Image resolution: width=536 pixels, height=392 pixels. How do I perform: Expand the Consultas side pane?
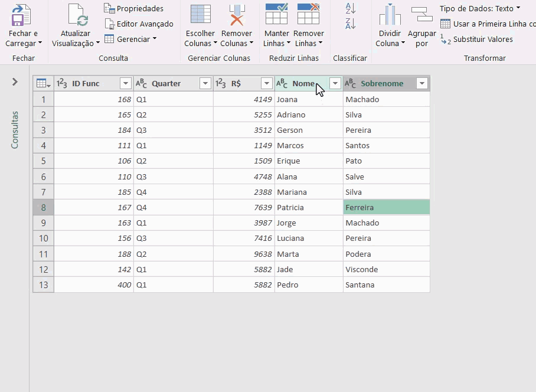coord(14,83)
